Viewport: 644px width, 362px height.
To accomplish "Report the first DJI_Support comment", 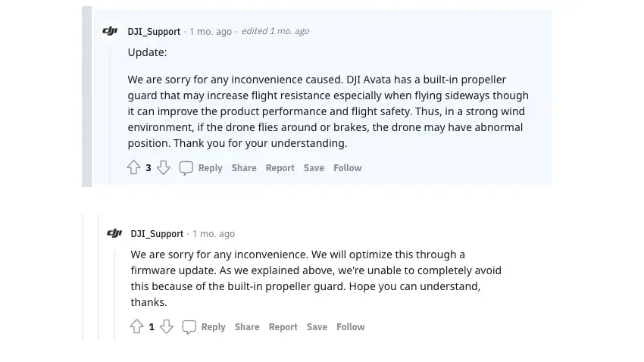I will pyautogui.click(x=280, y=168).
